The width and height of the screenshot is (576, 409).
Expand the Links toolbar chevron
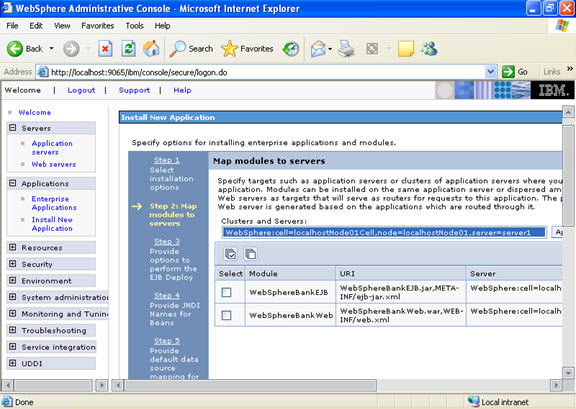(570, 69)
